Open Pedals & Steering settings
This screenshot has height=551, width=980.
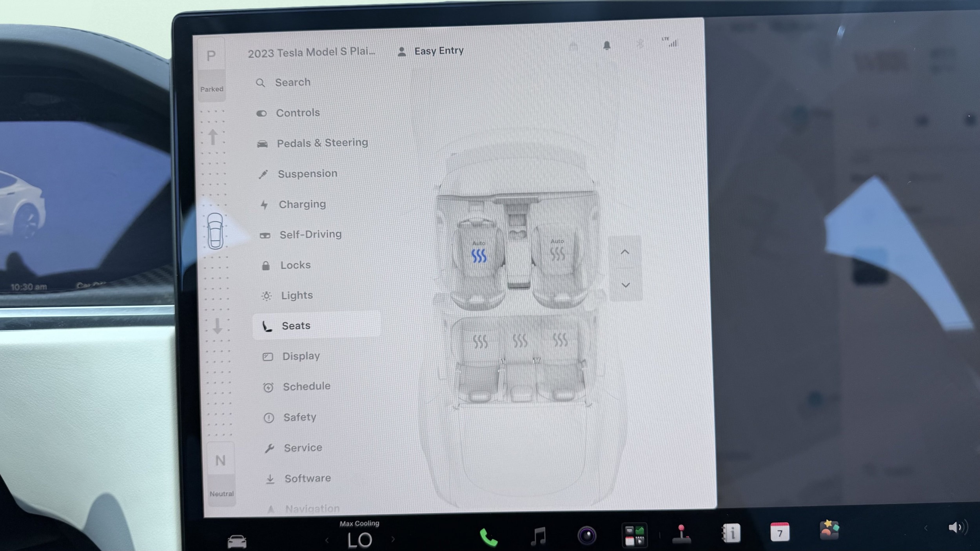[312, 143]
